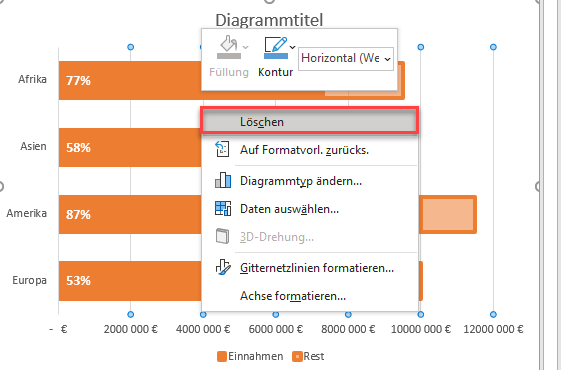The width and height of the screenshot is (561, 370).
Task: Select the light Rest bar of Amerika
Action: (x=448, y=214)
